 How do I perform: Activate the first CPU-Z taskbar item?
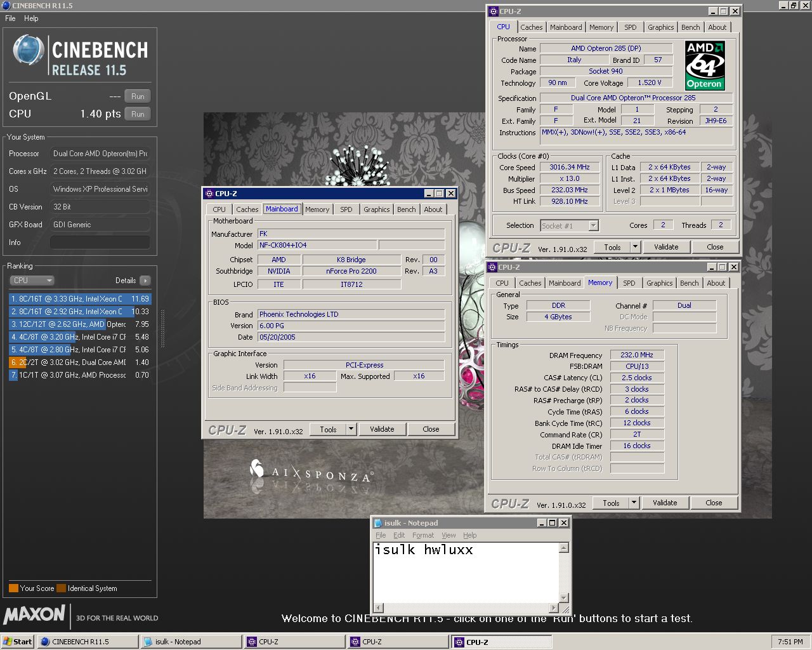(x=294, y=642)
